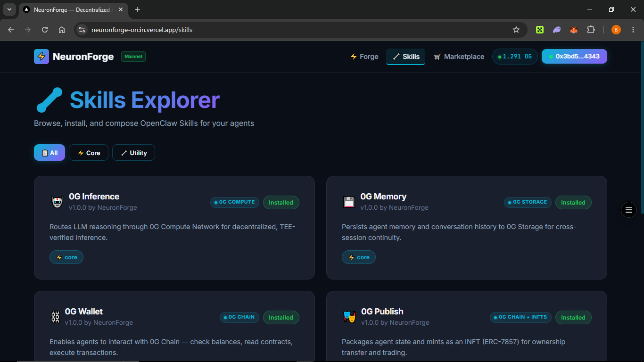Screen dimensions: 644x362
Task: Click the green dice extension icon
Action: 540,30
